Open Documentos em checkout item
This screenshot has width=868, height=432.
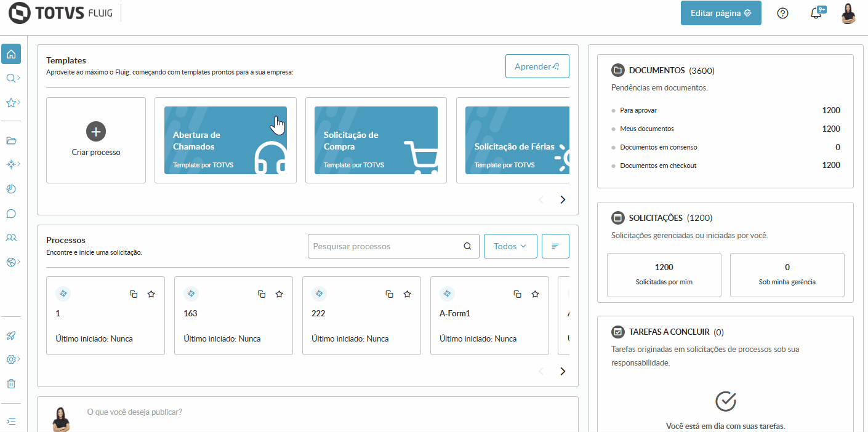click(x=658, y=166)
